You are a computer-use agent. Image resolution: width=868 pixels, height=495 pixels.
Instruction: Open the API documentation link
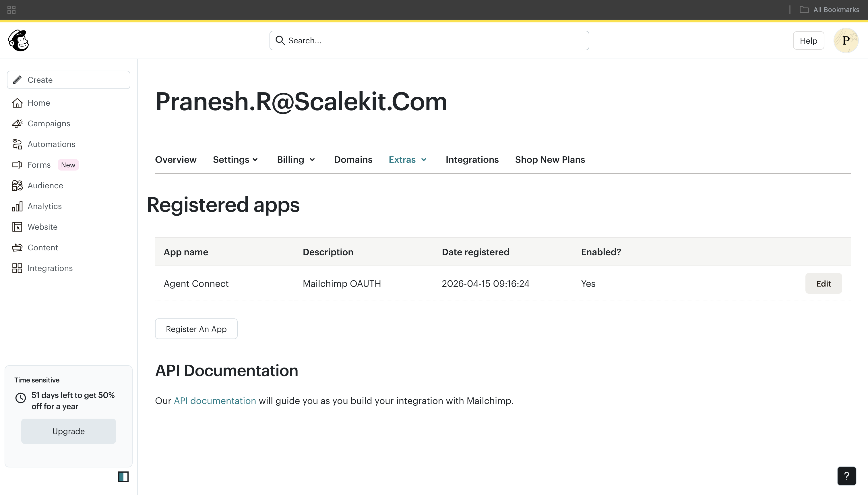click(x=215, y=401)
